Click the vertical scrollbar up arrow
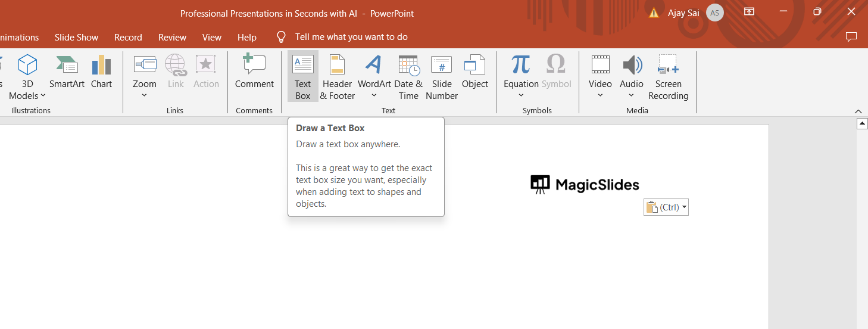The image size is (868, 329). click(861, 124)
